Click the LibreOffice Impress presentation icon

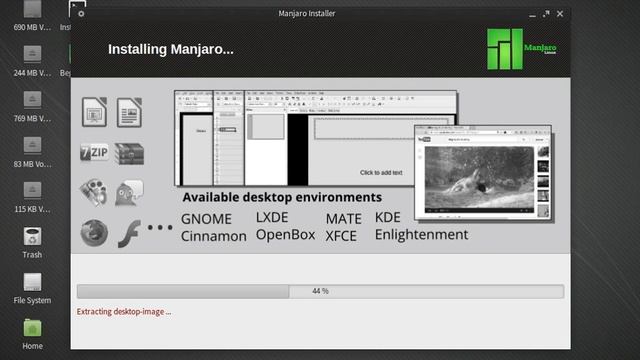point(94,112)
